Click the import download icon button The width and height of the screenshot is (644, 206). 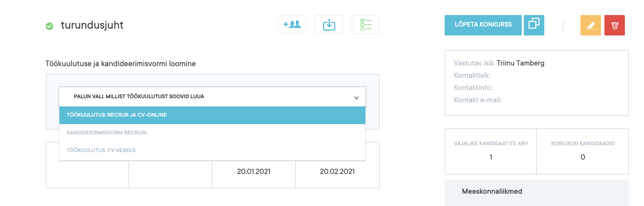point(329,25)
